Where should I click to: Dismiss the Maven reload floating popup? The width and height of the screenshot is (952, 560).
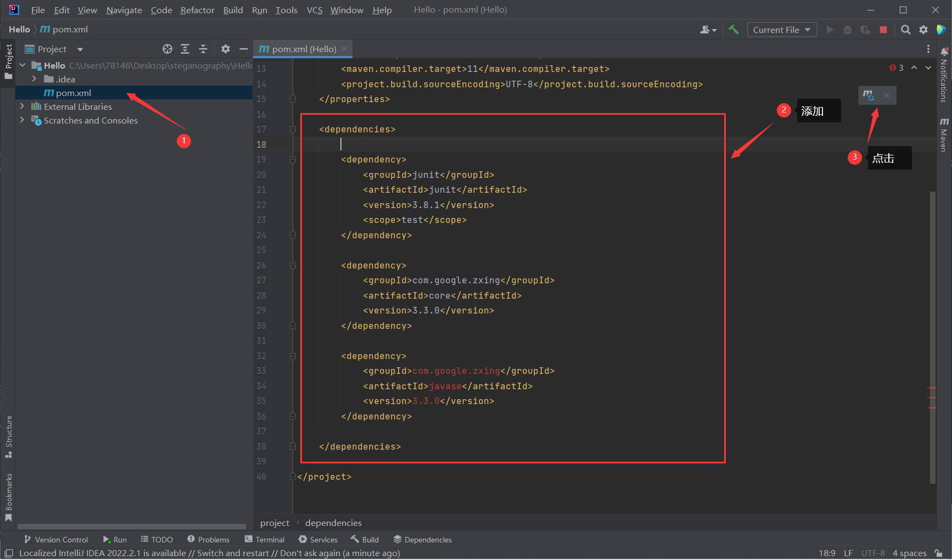[887, 96]
